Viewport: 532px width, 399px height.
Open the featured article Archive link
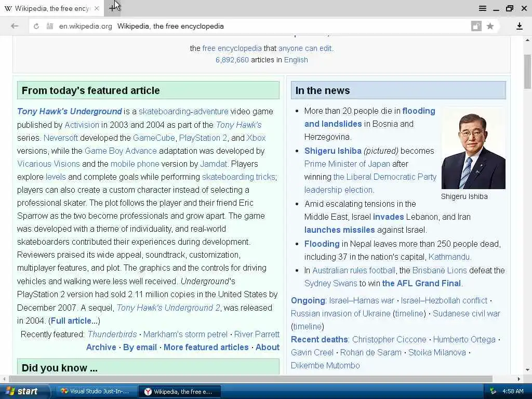(x=101, y=347)
